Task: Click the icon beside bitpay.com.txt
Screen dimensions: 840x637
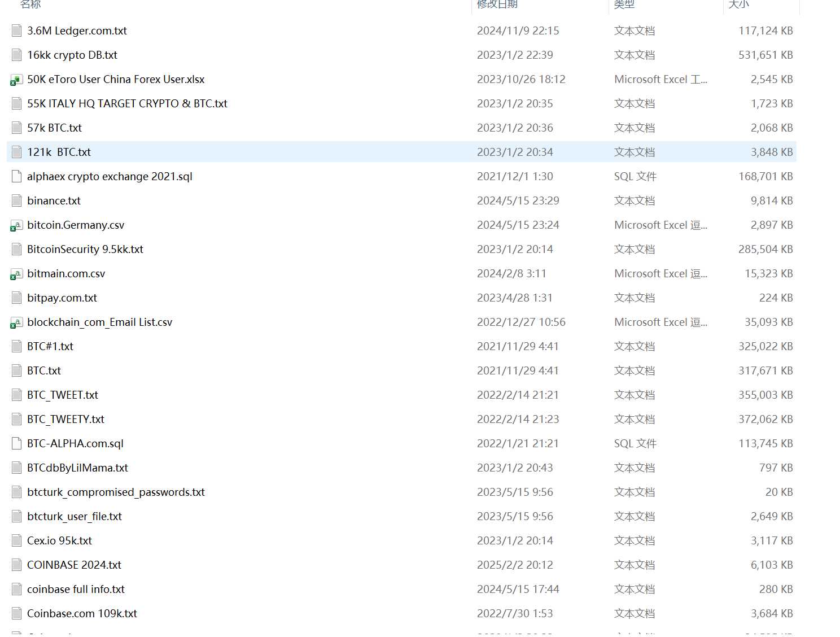Action: (16, 298)
